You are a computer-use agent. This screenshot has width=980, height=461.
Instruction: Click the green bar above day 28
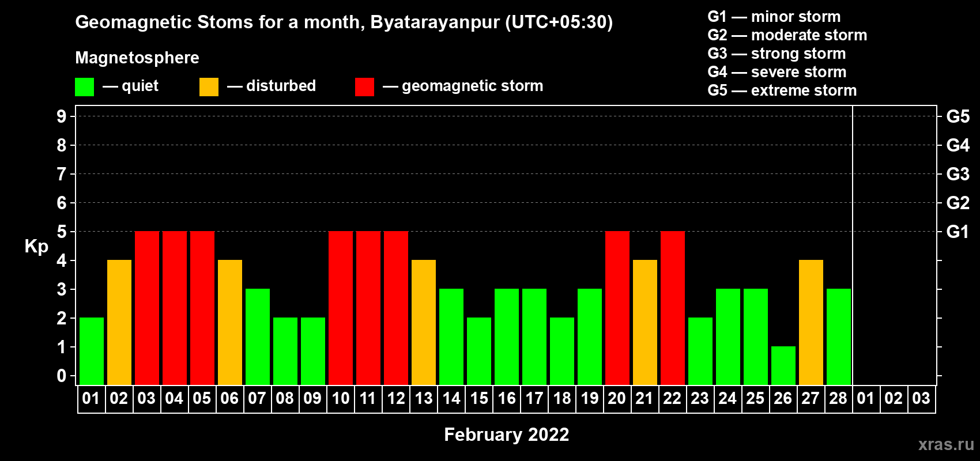[839, 337]
